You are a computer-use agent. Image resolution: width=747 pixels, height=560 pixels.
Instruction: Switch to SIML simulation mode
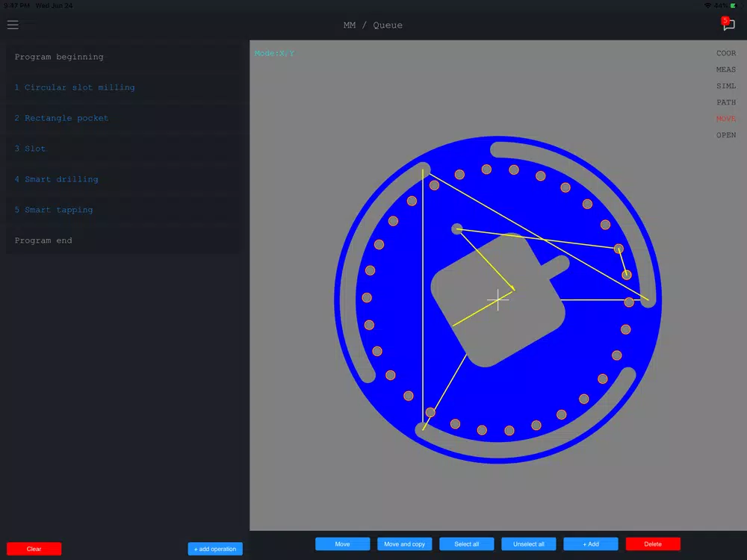click(726, 86)
